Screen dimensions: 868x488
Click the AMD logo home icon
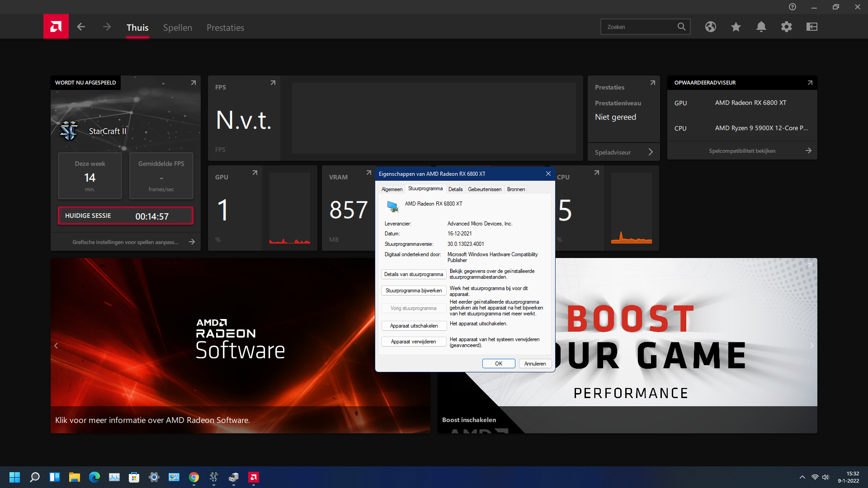pos(56,27)
